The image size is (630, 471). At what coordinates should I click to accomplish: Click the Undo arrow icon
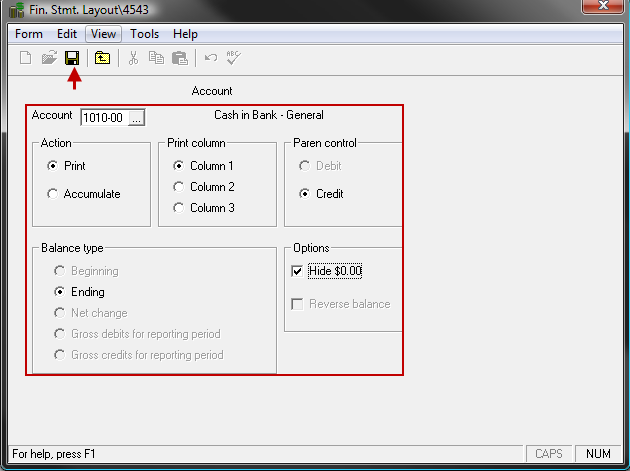(211, 58)
